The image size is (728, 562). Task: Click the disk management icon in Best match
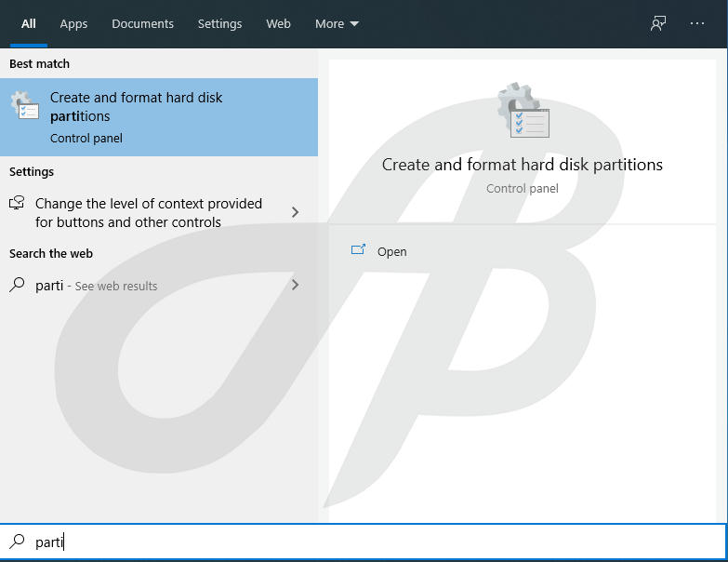[x=25, y=106]
